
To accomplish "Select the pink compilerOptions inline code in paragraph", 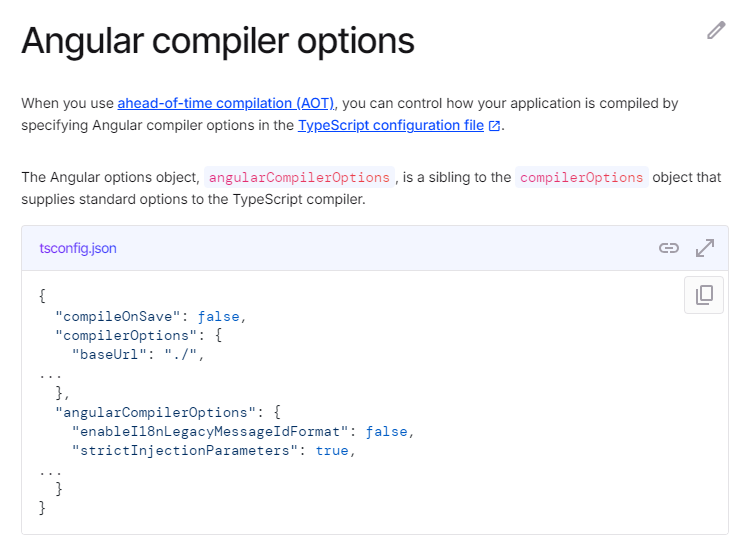I will click(581, 177).
